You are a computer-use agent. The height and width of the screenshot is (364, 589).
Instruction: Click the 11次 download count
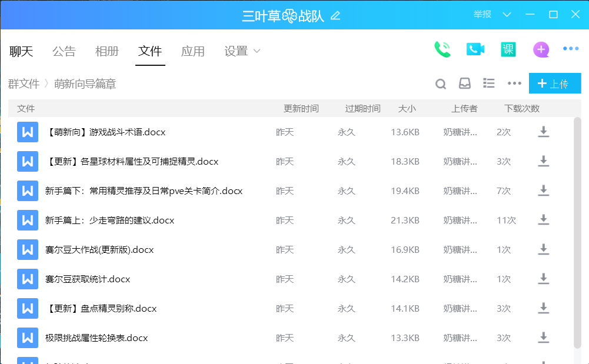[507, 221]
